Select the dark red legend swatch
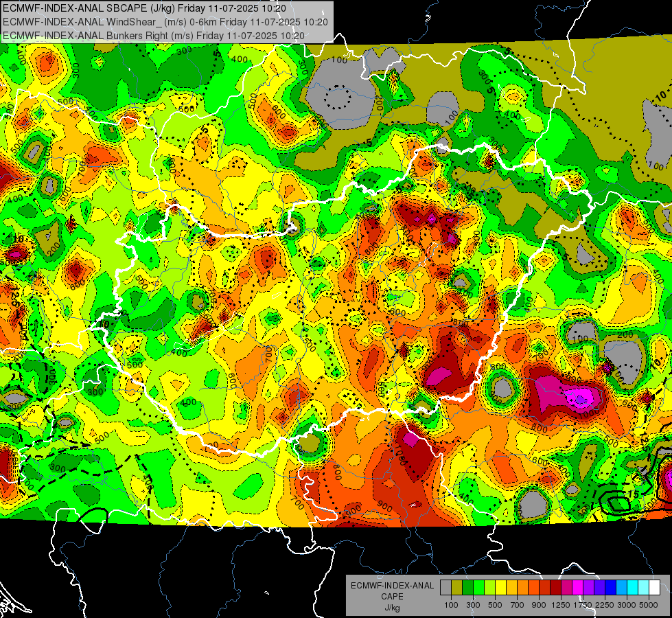The width and height of the screenshot is (672, 618). 555,587
